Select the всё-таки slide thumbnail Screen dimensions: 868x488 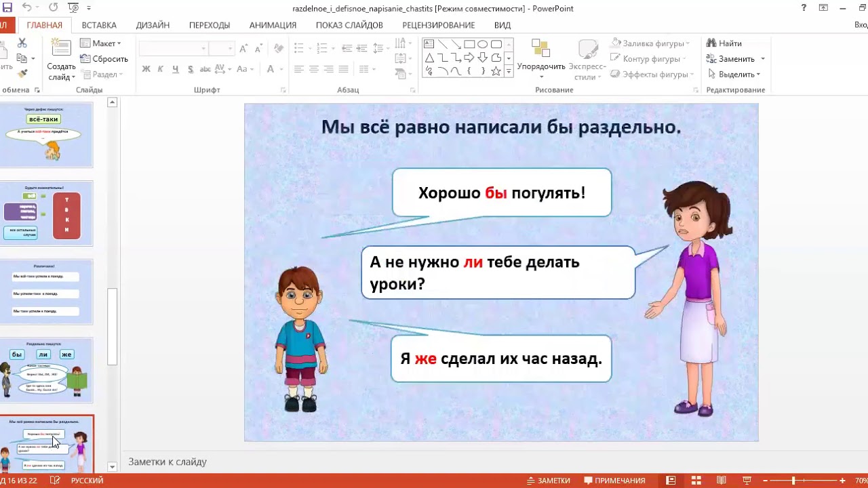(x=46, y=135)
